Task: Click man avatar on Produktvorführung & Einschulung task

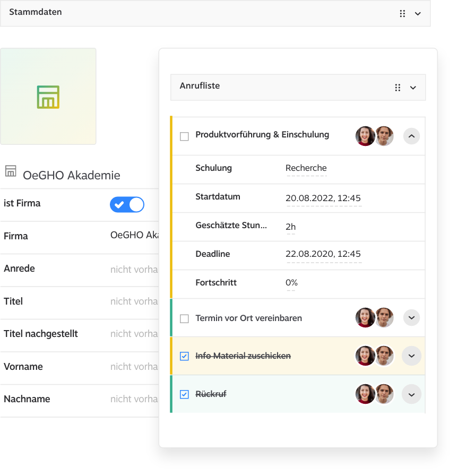Action: tap(384, 136)
